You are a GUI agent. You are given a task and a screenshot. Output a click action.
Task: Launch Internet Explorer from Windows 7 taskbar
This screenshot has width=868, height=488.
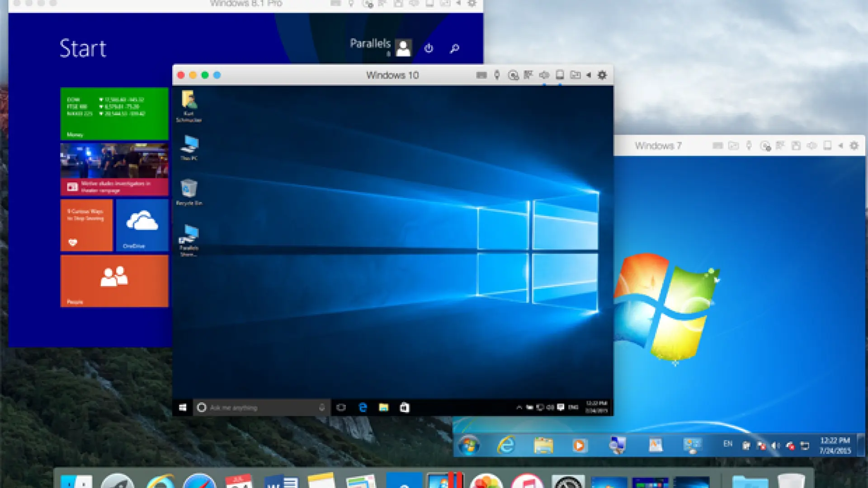tap(506, 446)
